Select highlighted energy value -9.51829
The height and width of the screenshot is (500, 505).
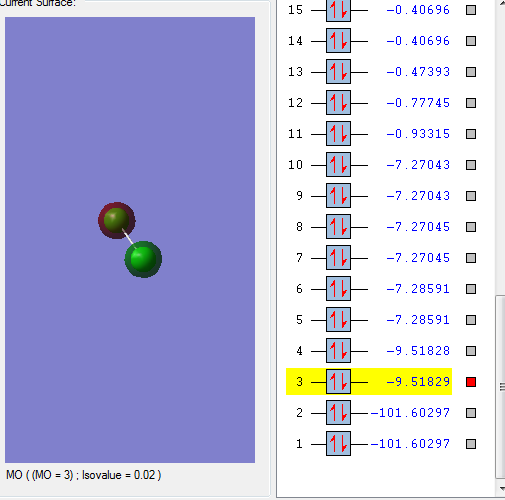point(418,382)
